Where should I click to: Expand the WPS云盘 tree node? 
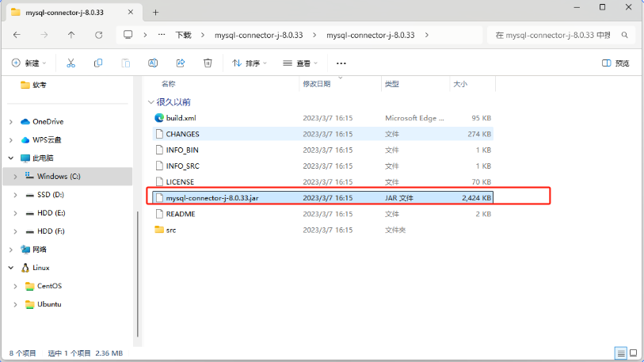pyautogui.click(x=11, y=139)
